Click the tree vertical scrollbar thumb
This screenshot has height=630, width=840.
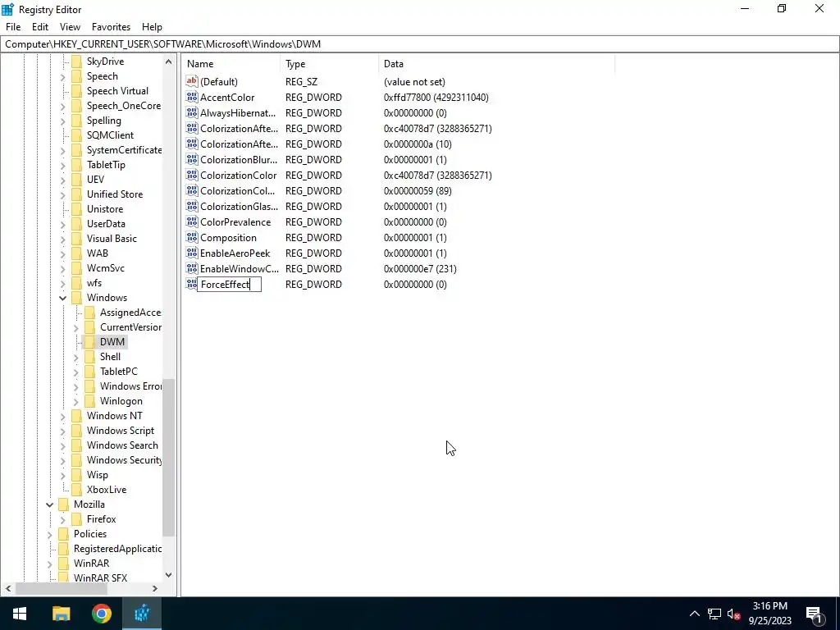tap(168, 458)
